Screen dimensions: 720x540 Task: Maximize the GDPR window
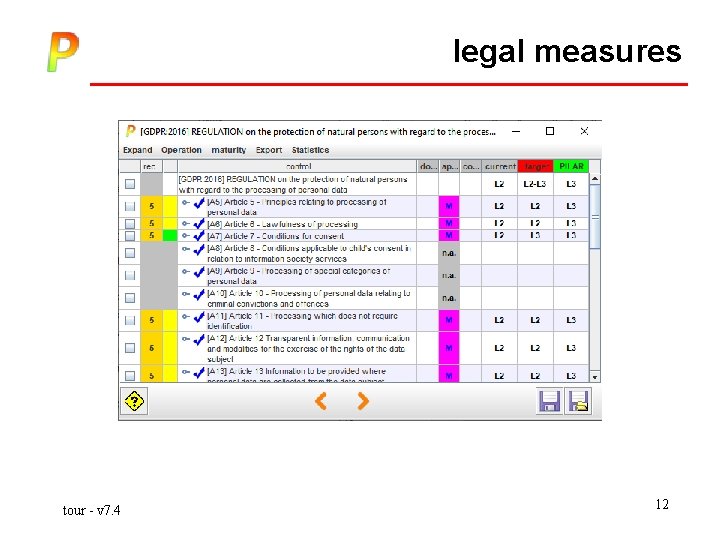tap(550, 131)
